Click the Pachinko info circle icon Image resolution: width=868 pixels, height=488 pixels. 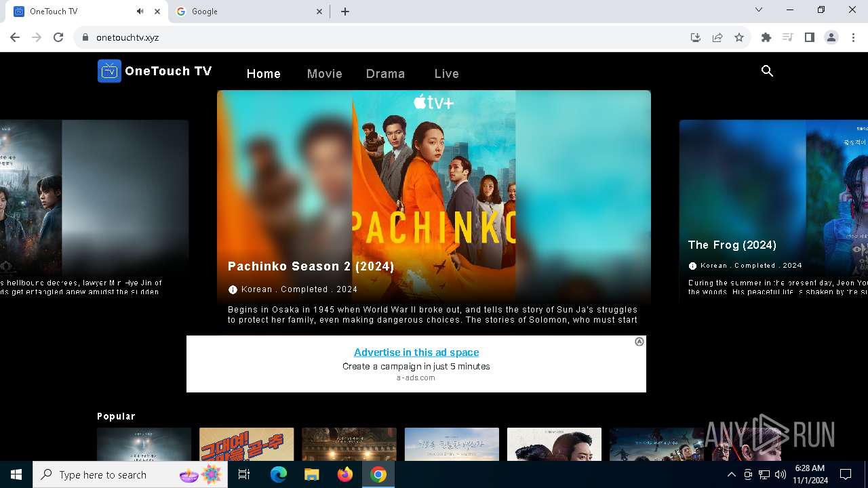pyautogui.click(x=233, y=289)
